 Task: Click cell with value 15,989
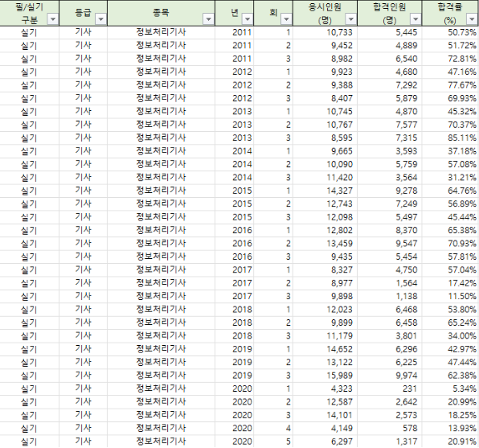tap(325, 376)
